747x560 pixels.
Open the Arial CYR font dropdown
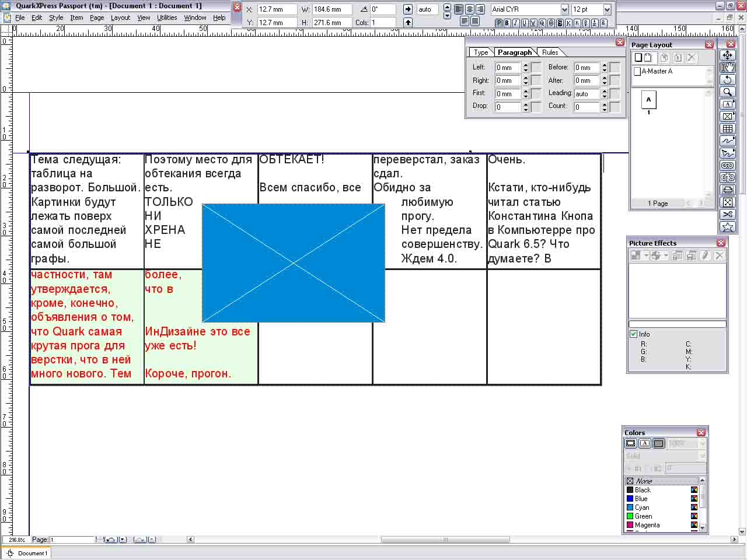[x=564, y=9]
